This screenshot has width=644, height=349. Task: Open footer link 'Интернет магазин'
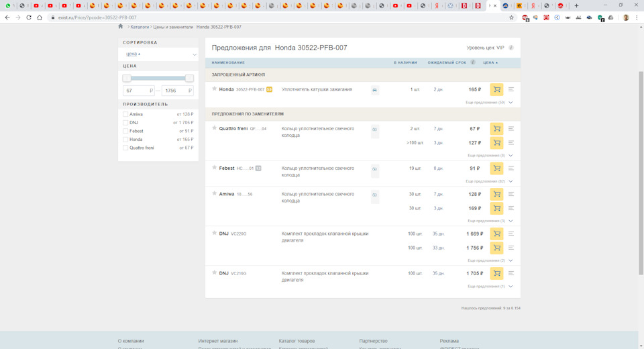(x=217, y=341)
